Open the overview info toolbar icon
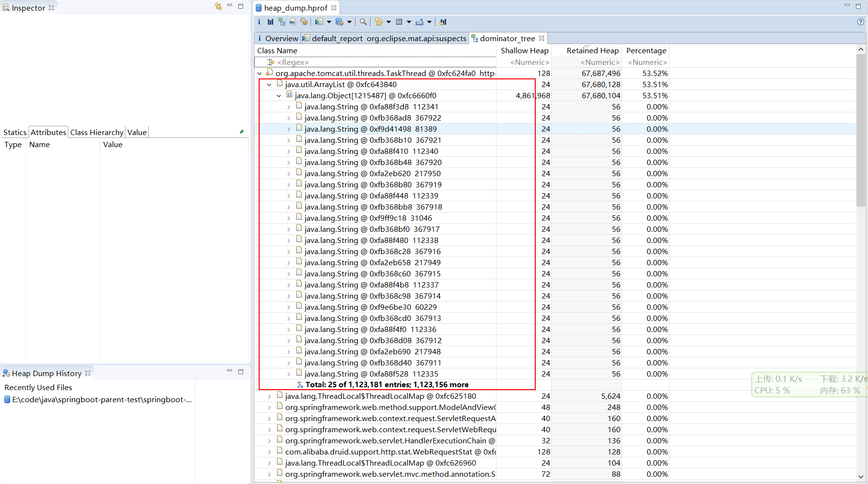 click(259, 22)
